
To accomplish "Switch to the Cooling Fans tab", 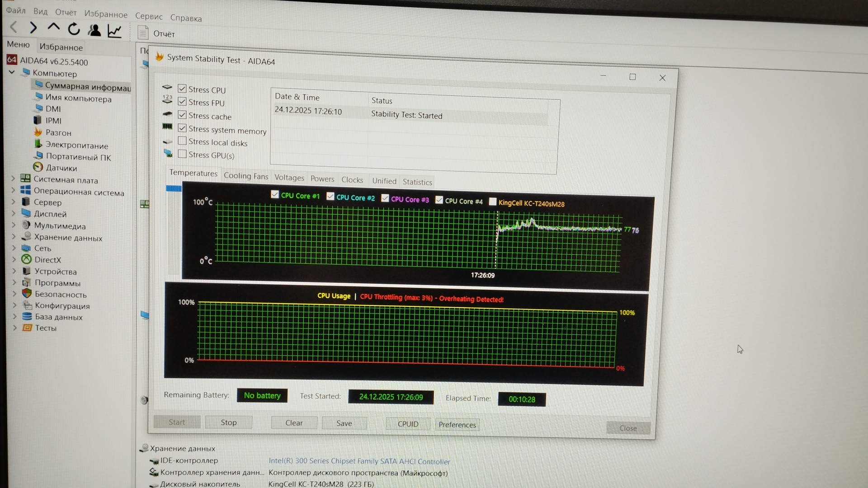I will 245,176.
